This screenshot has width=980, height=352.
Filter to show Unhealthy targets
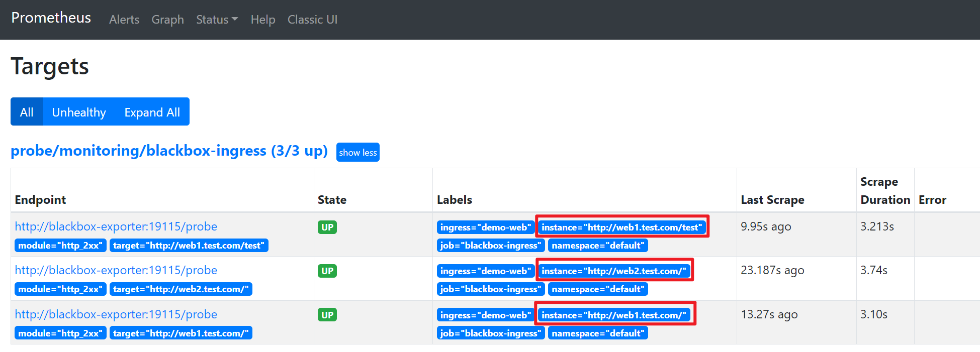tap(79, 112)
